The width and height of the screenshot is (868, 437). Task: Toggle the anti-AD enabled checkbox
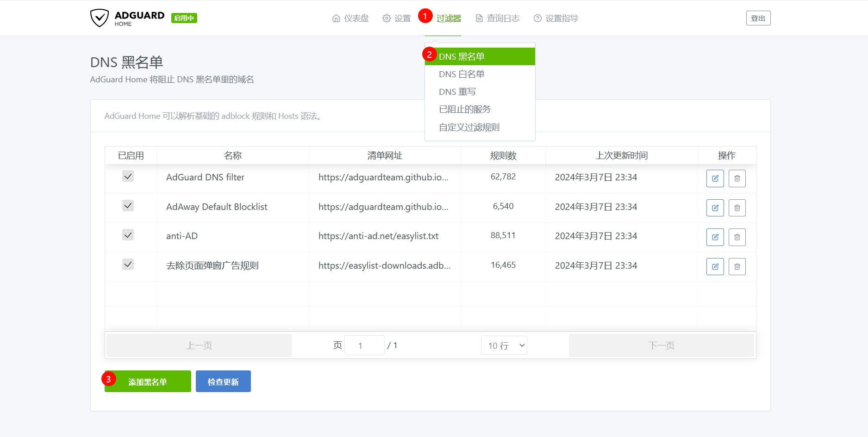point(128,235)
